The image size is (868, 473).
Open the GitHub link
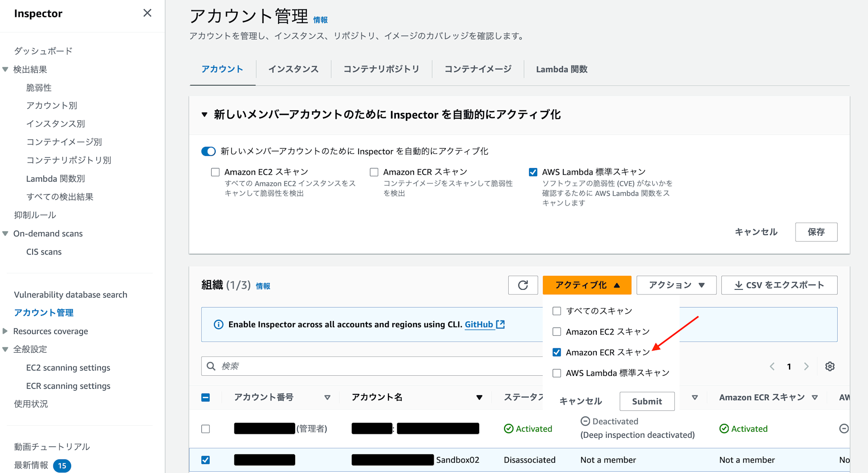[479, 324]
